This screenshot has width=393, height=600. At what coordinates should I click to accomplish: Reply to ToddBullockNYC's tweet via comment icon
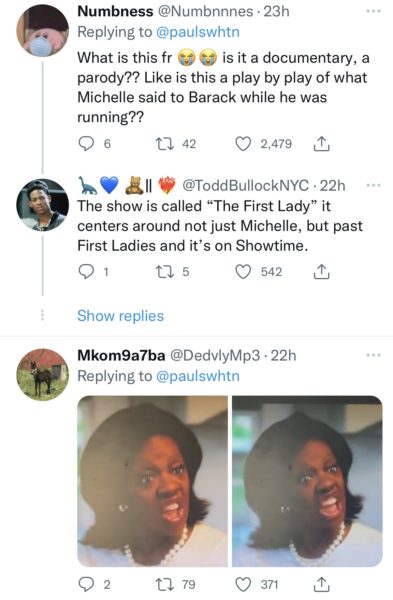pyautogui.click(x=86, y=272)
